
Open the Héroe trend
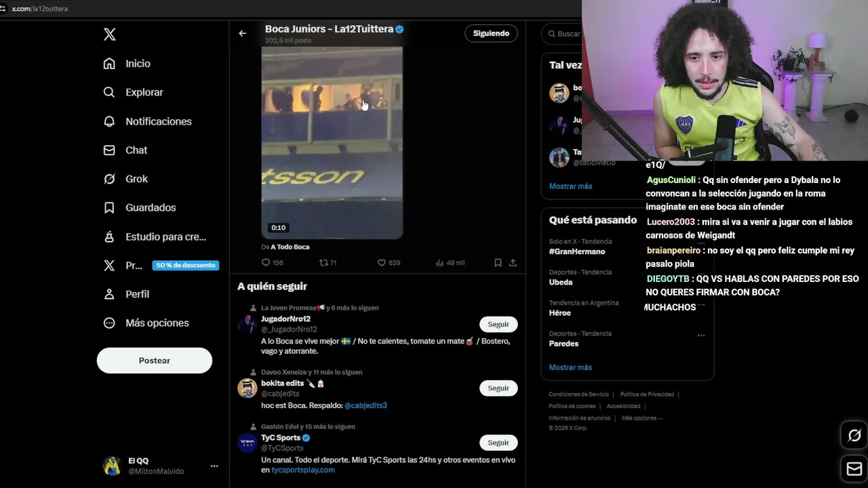tap(560, 313)
